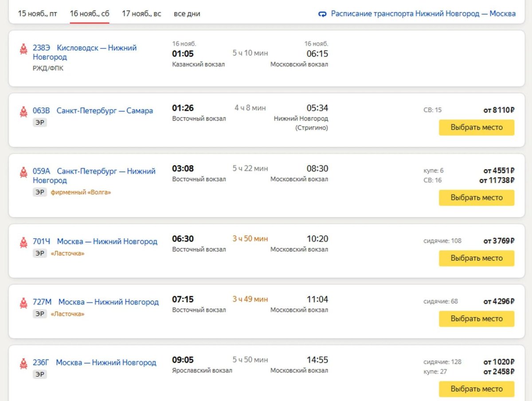Choose a seat on the 01:26 train
532x401 pixels.
click(477, 127)
